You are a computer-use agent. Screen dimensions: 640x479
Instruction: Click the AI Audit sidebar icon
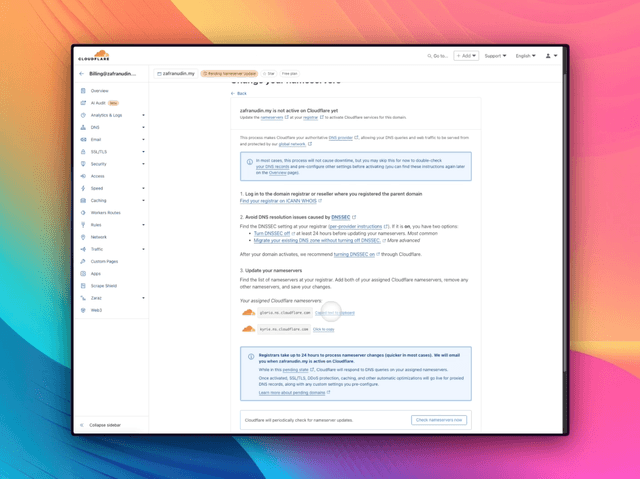pyautogui.click(x=83, y=103)
